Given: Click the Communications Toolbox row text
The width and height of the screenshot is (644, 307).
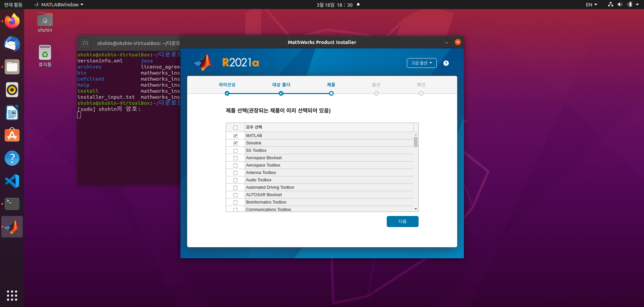Looking at the screenshot, I should click(268, 210).
